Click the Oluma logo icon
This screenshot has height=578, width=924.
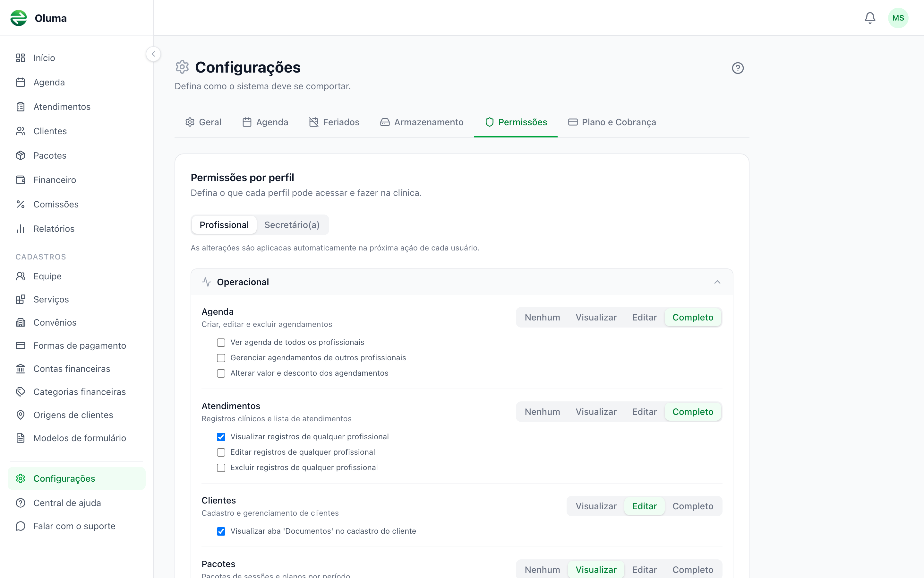[18, 18]
